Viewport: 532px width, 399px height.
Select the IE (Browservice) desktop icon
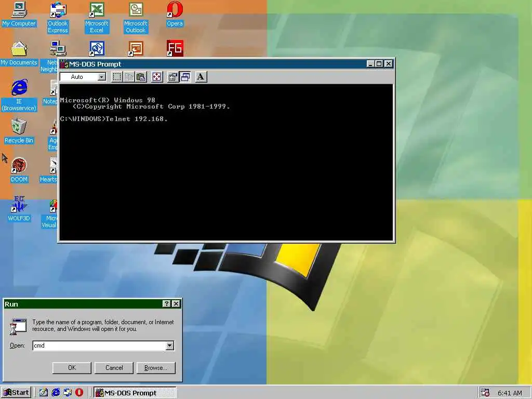point(19,96)
